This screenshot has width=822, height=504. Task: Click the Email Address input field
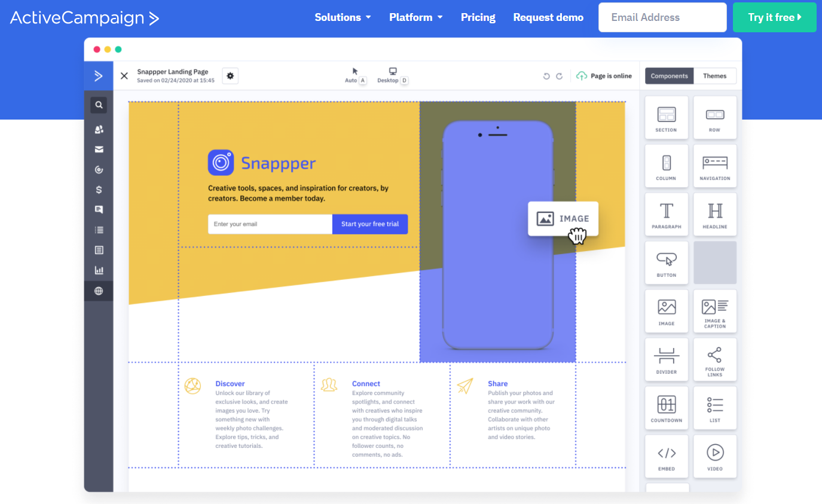662,17
